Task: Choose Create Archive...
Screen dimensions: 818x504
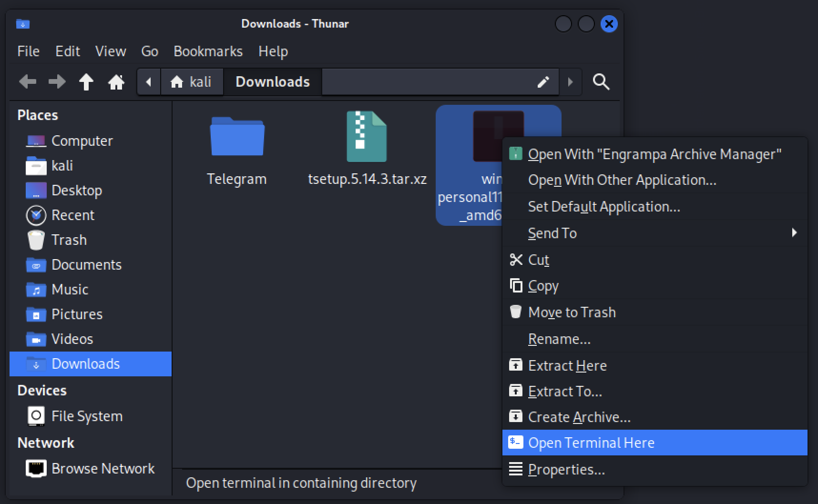Action: [x=655, y=417]
